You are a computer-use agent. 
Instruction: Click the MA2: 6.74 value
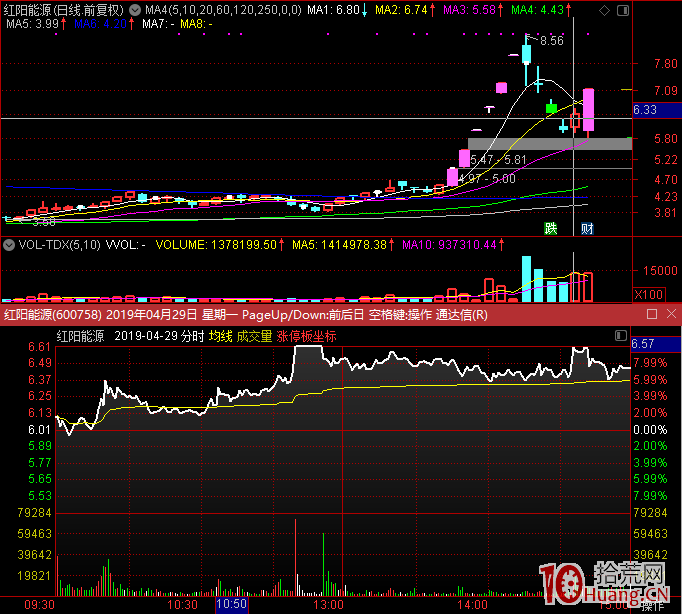point(401,10)
